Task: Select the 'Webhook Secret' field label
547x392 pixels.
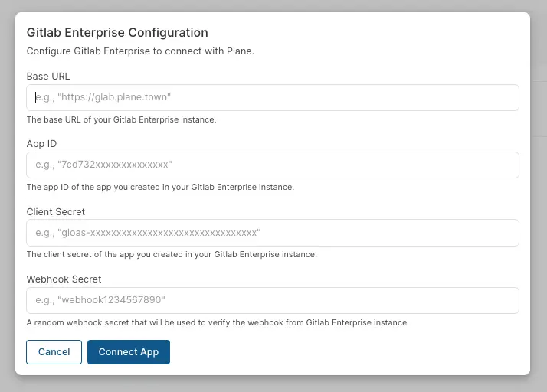Action: coord(64,279)
